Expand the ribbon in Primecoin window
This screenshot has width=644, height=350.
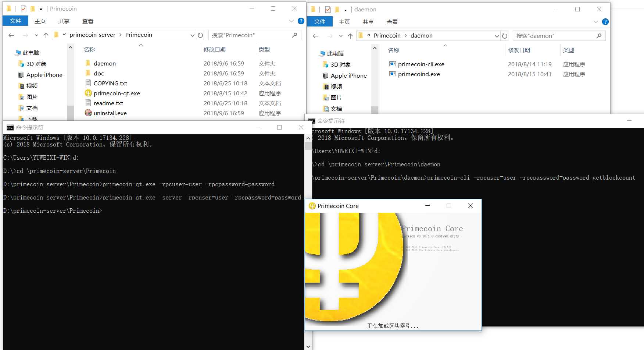291,21
